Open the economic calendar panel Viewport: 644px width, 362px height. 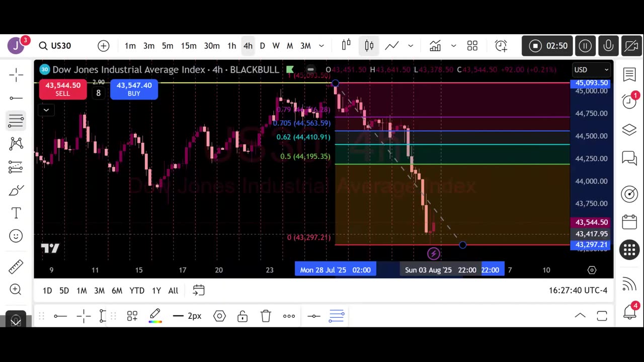[629, 222]
